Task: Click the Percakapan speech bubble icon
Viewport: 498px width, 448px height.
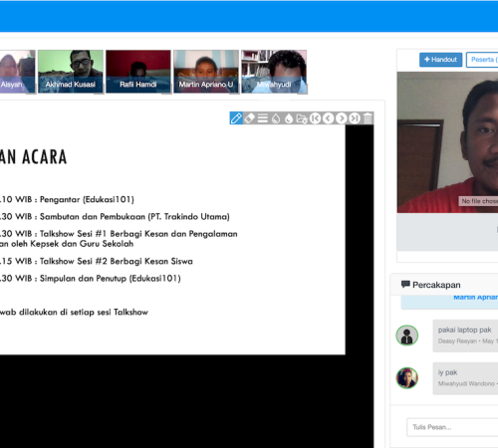Action: point(405,284)
